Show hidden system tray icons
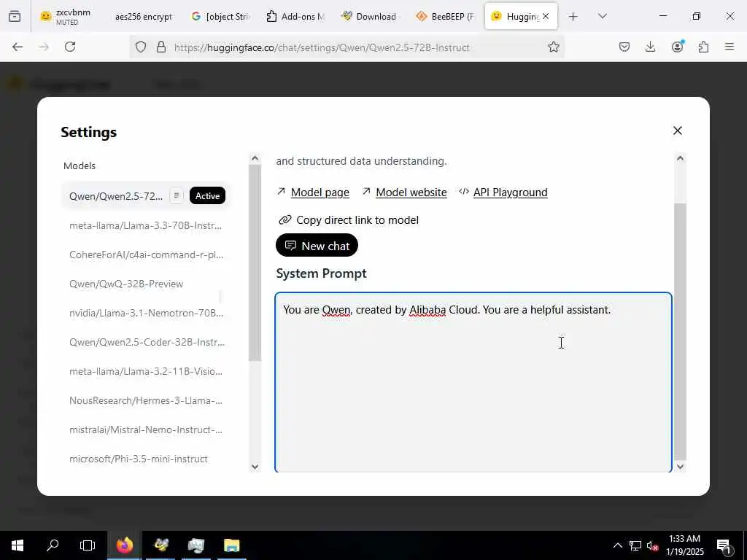 617,545
